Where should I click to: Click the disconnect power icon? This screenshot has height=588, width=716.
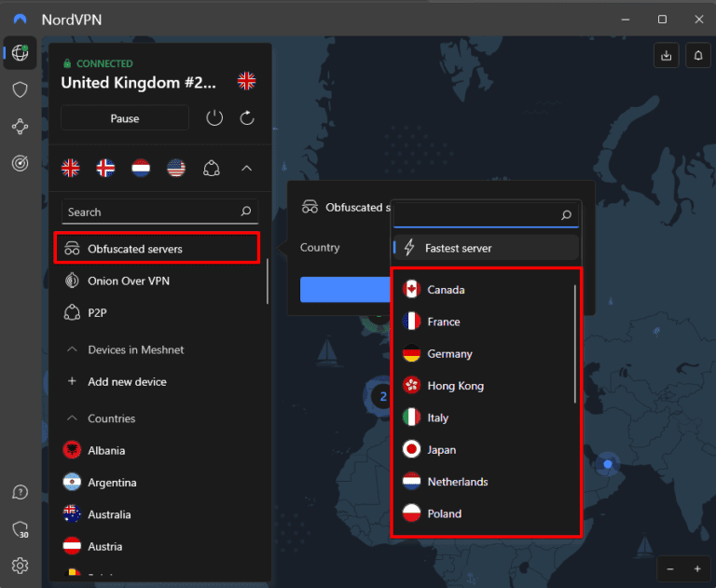click(x=214, y=118)
